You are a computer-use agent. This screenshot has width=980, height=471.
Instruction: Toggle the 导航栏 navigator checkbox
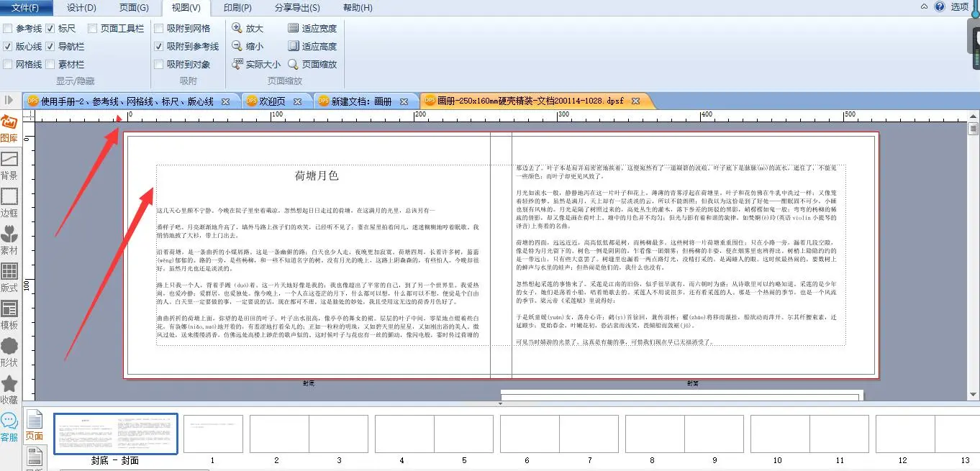(x=50, y=47)
